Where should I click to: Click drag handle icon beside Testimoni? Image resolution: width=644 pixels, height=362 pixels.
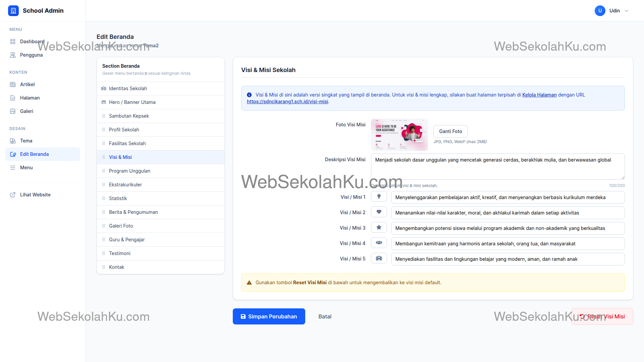104,253
